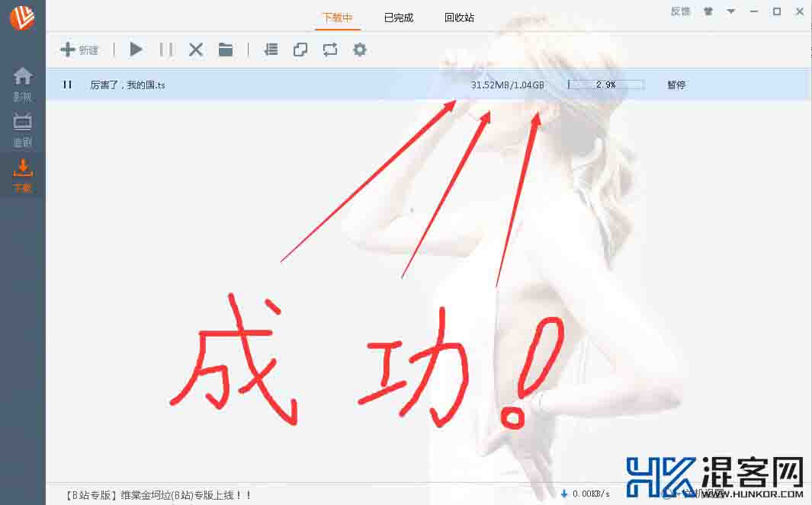This screenshot has width=812, height=505.
Task: Open the skin shirt icon in title bar
Action: pos(708,11)
